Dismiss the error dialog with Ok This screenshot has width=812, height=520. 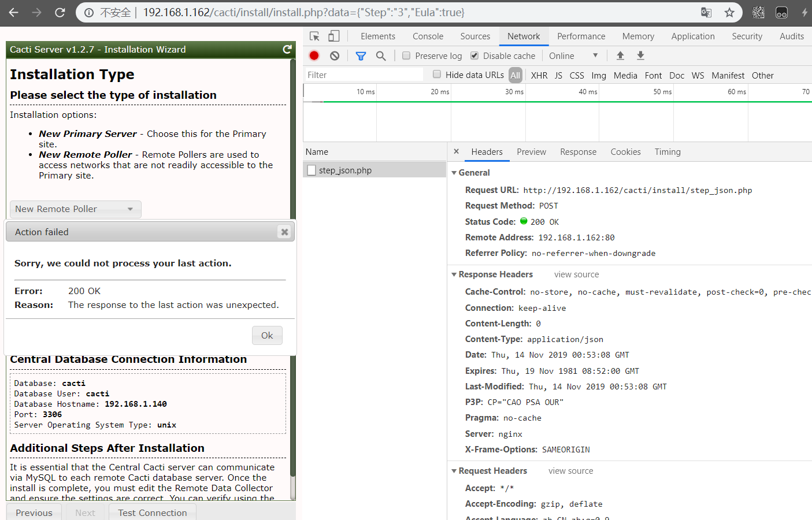tap(267, 335)
